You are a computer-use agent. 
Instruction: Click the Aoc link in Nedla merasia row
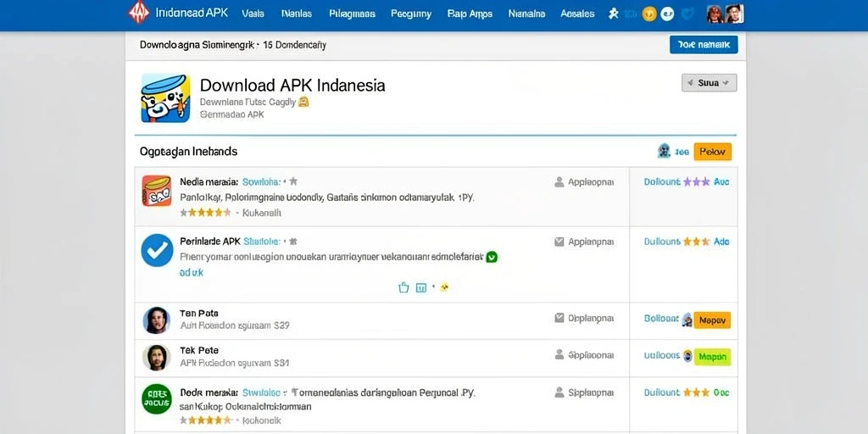[721, 181]
